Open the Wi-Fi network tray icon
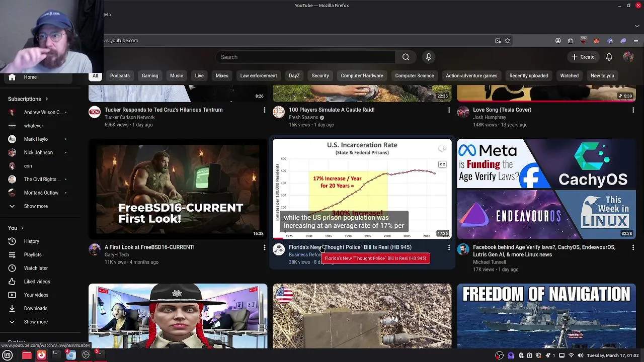 [x=571, y=355]
